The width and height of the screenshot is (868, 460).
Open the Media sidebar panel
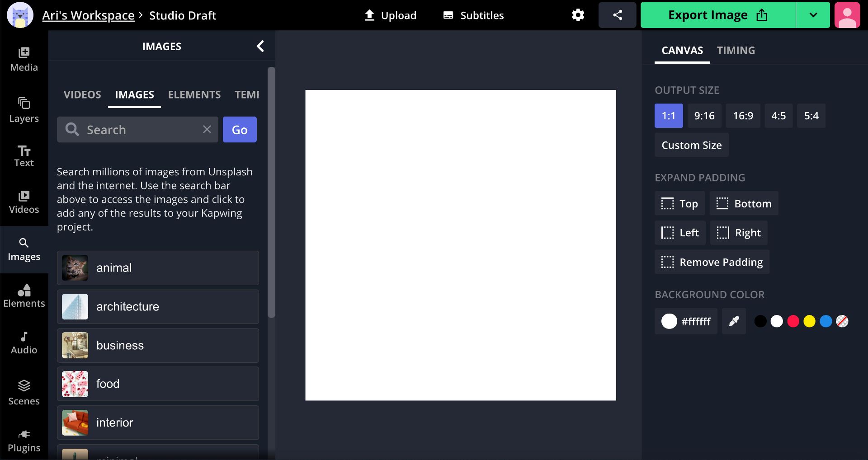24,60
